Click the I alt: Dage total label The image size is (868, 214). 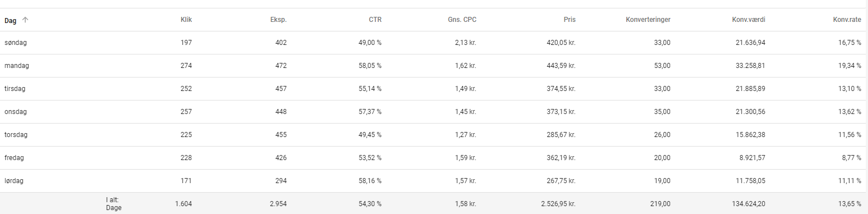click(113, 203)
